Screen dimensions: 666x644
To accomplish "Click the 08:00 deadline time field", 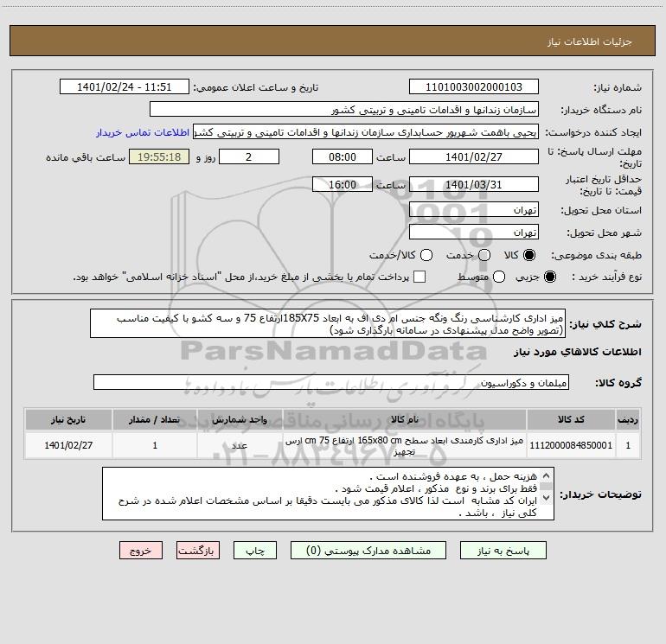I will point(343,156).
